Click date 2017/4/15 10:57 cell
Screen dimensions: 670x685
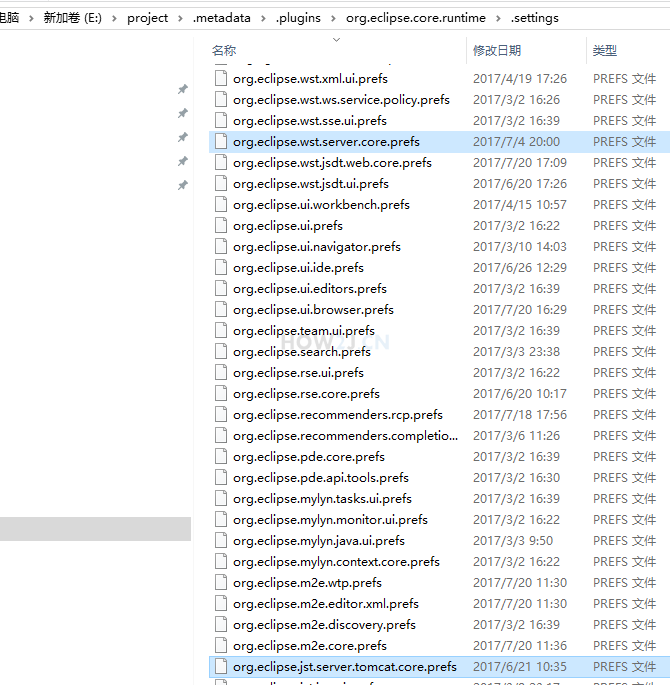pos(520,204)
